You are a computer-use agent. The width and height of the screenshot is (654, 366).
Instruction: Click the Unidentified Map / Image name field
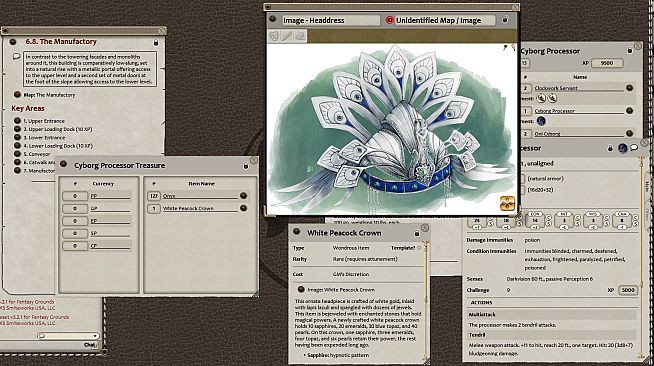click(445, 20)
